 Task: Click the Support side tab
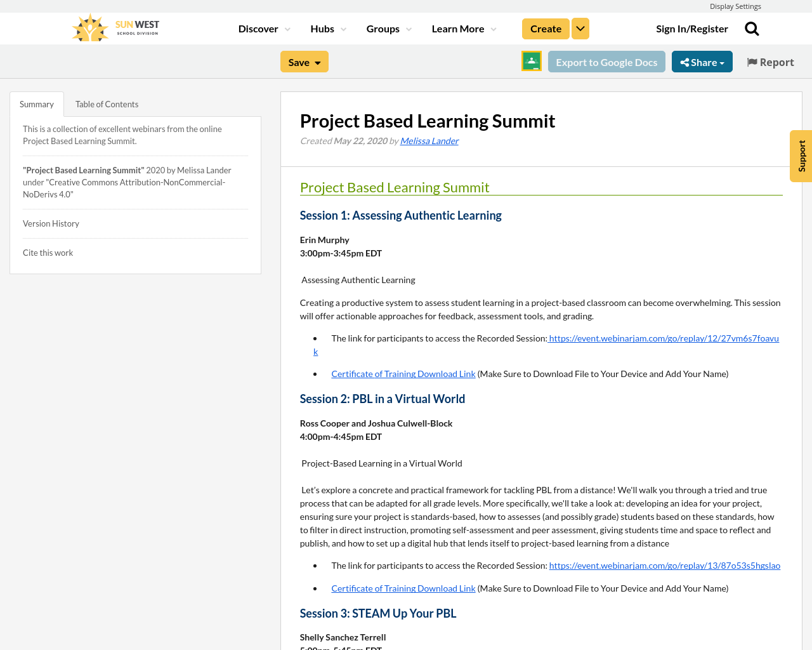801,156
